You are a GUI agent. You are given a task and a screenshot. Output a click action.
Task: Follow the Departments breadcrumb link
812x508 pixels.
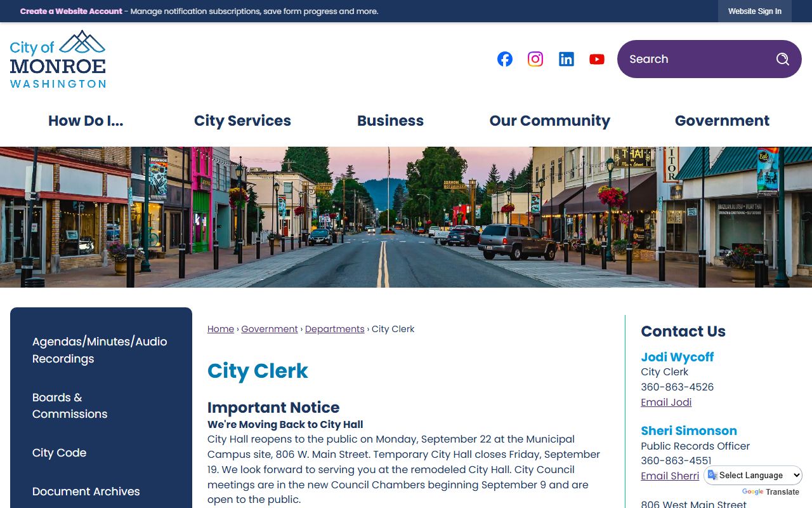pyautogui.click(x=335, y=329)
